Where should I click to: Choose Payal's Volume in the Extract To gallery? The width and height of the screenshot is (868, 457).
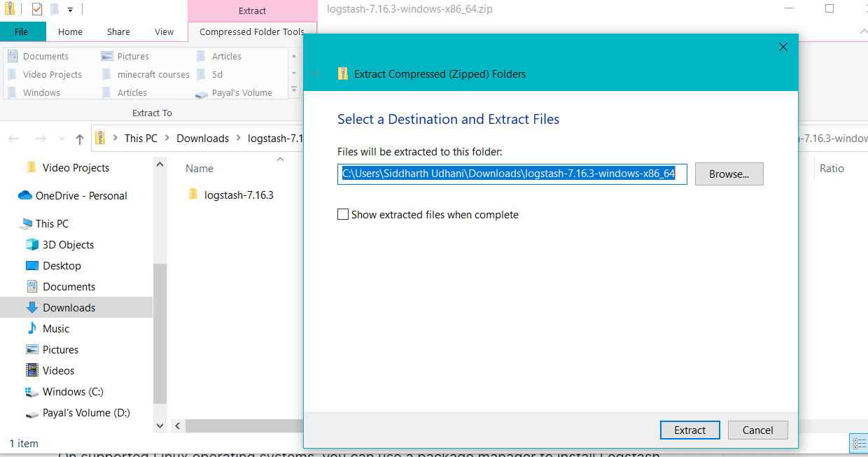(x=234, y=92)
